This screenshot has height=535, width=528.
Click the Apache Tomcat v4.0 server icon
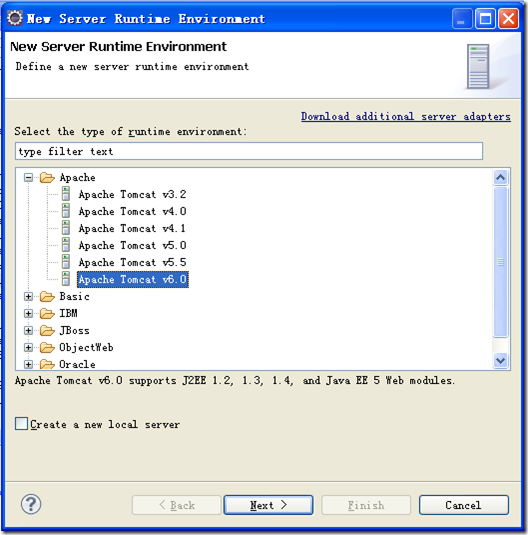(x=66, y=211)
